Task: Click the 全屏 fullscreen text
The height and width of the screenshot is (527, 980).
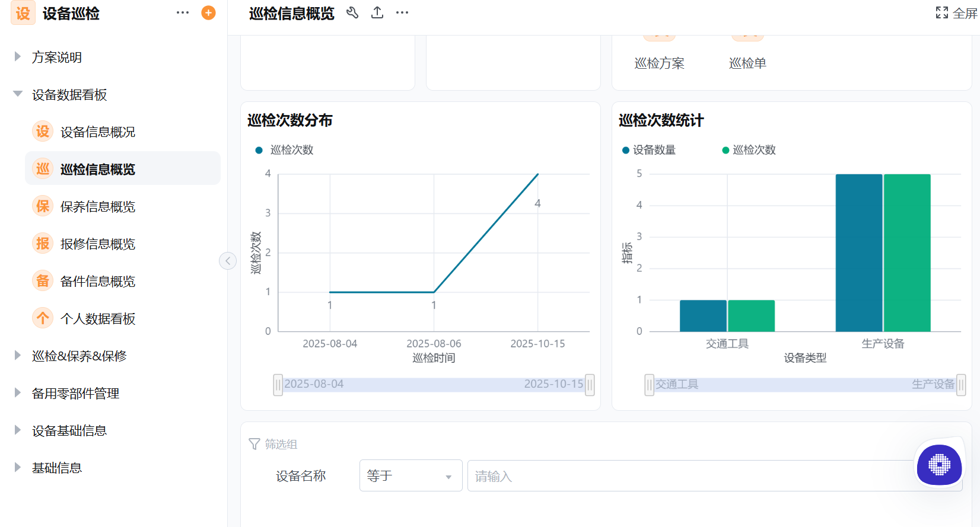Action: coord(965,13)
